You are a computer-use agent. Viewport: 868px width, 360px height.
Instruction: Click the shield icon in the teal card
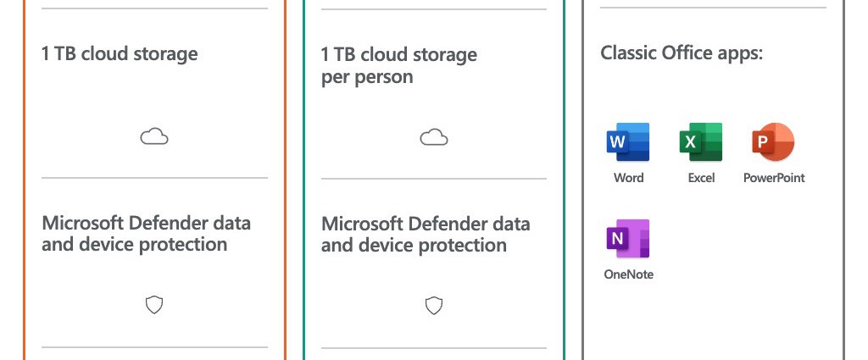pyautogui.click(x=433, y=306)
